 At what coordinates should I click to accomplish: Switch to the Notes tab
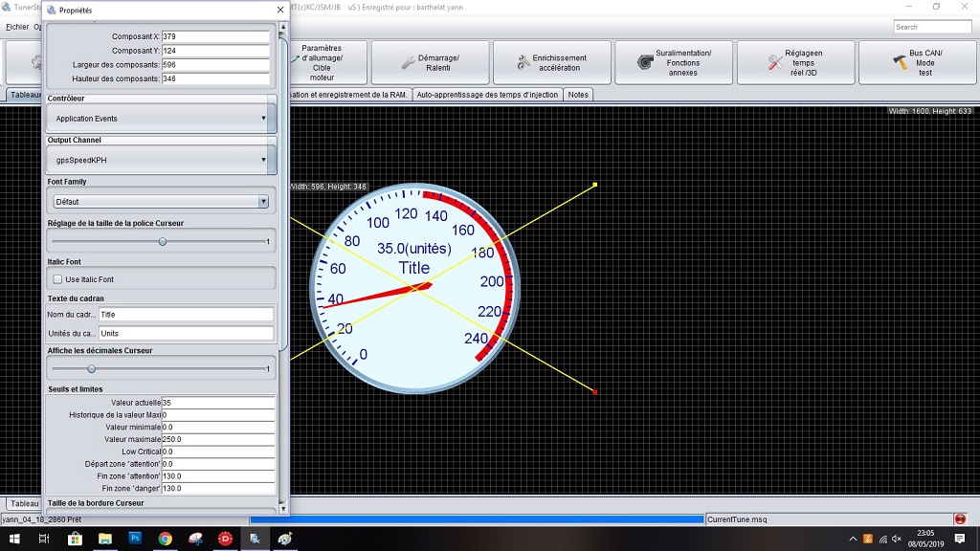coord(578,95)
